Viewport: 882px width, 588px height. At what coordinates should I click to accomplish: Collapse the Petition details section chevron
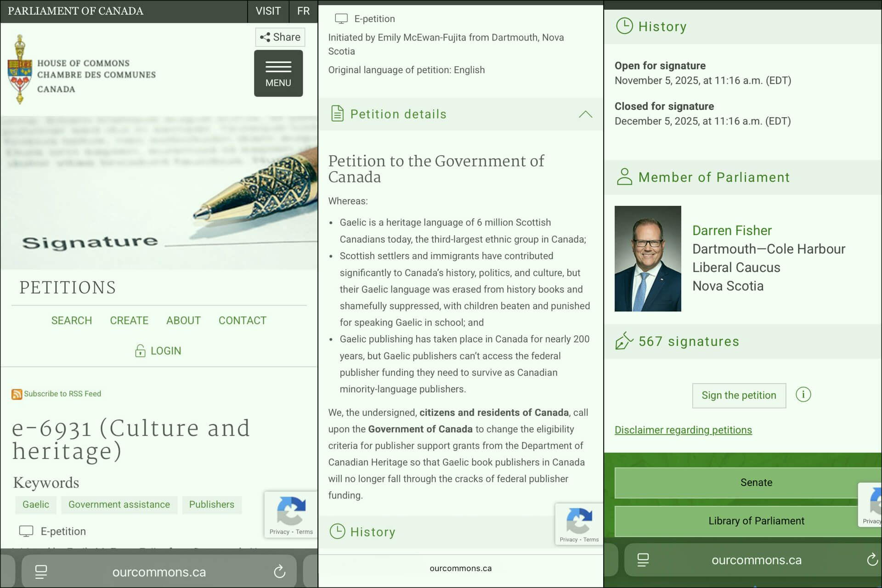pyautogui.click(x=585, y=114)
